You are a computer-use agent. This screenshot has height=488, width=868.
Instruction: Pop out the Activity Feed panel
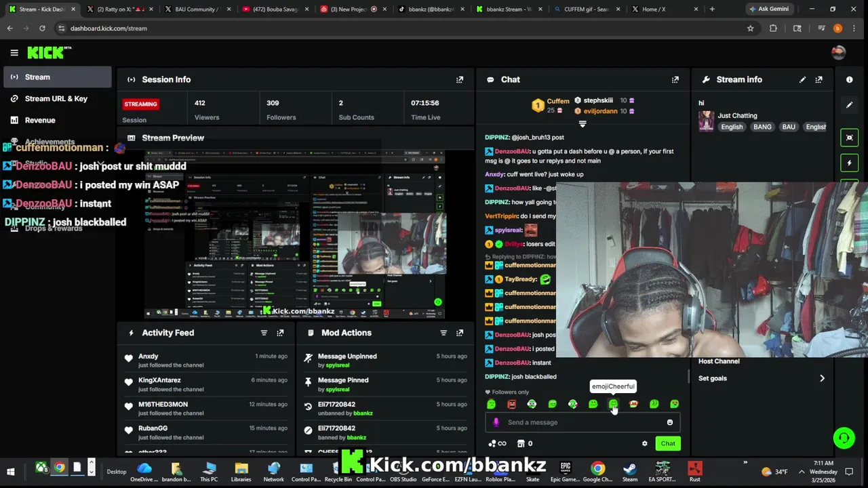click(x=280, y=333)
